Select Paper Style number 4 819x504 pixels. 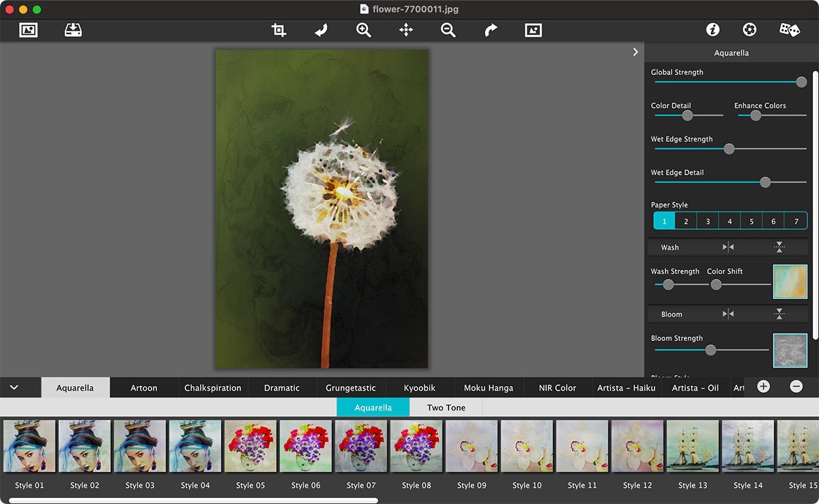coord(729,220)
